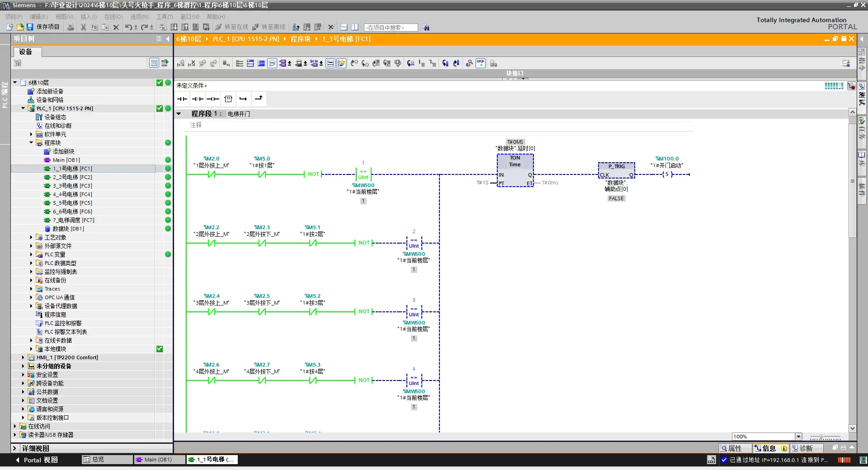Image resolution: width=868 pixels, height=470 pixels.
Task: Switch to the Main (OB1) tab
Action: coord(159,460)
